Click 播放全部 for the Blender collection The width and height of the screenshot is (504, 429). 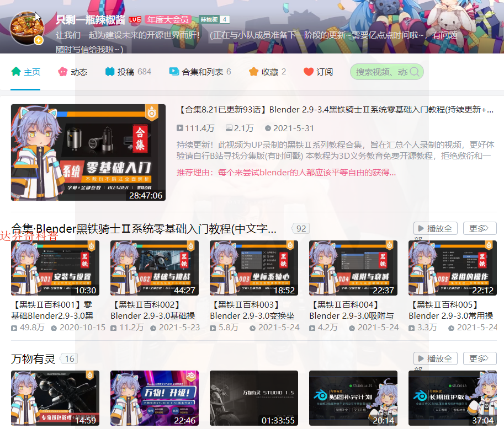(436, 229)
